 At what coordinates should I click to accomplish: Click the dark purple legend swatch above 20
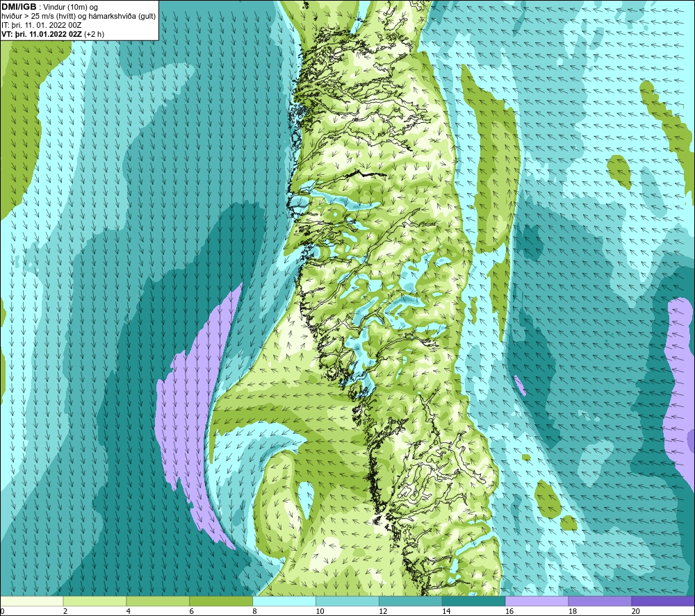click(x=663, y=601)
